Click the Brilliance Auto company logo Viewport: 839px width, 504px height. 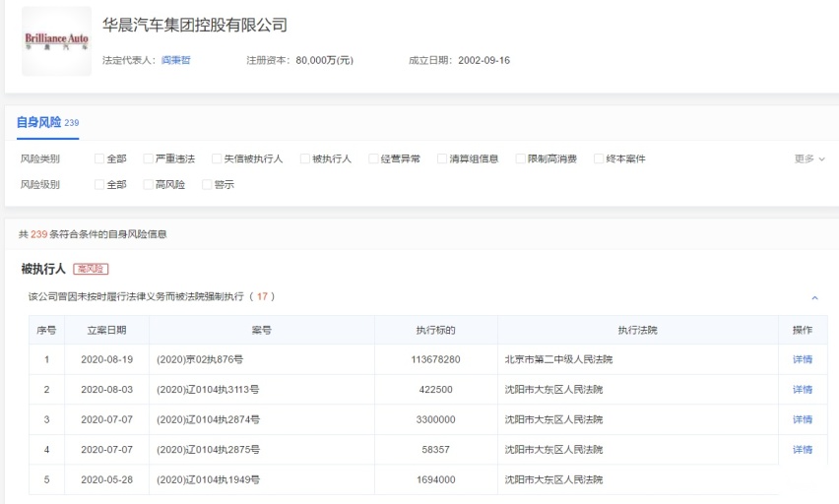[x=57, y=41]
